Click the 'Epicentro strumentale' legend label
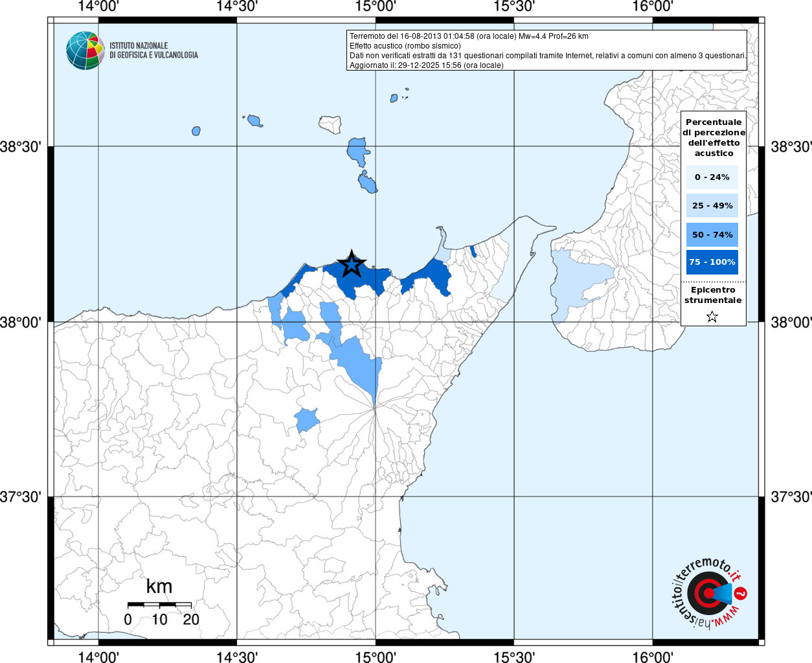Screen dimensions: 812x663 pyautogui.click(x=713, y=295)
